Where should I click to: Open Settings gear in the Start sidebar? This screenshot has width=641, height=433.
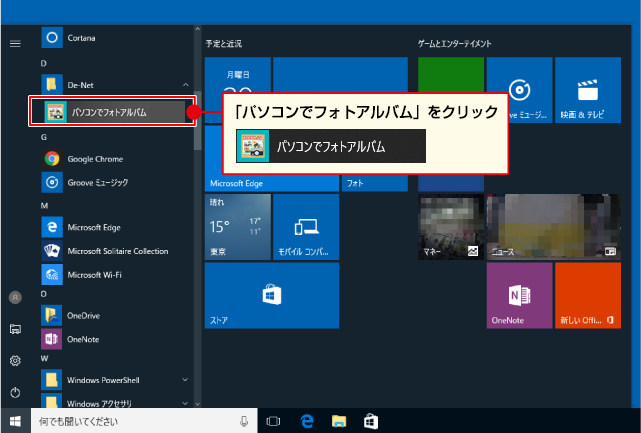(15, 361)
